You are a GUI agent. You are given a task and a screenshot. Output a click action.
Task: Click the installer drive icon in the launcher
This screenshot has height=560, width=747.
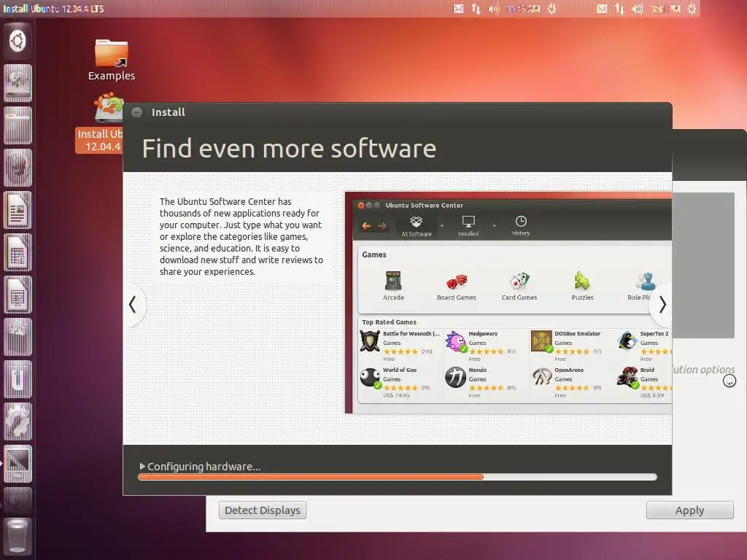point(18,83)
